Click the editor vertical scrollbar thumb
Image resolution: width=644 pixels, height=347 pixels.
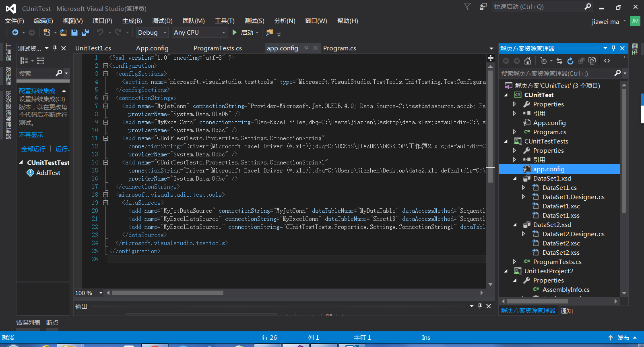point(490,127)
